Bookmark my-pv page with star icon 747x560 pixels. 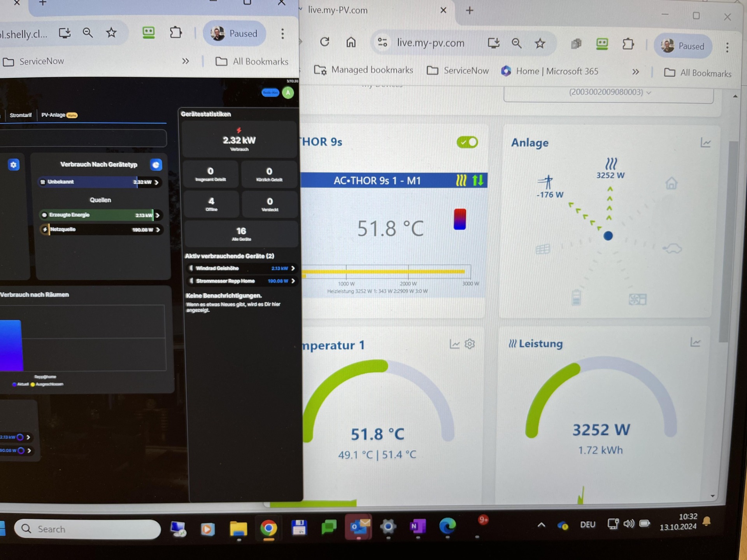[x=540, y=44]
